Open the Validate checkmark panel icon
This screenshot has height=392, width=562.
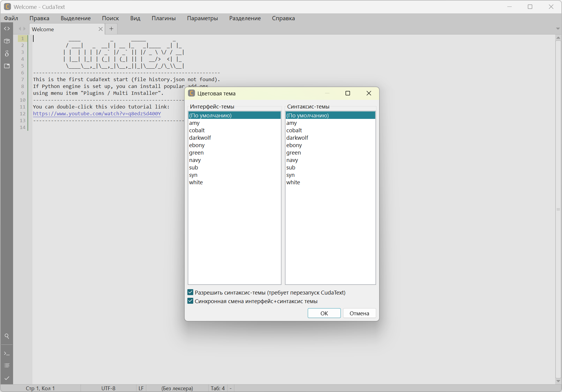point(7,378)
